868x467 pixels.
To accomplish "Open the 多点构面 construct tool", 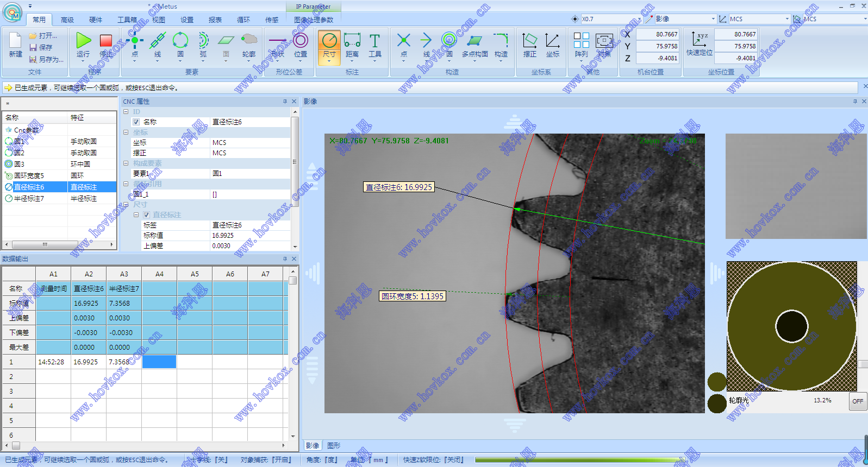I will (x=474, y=42).
